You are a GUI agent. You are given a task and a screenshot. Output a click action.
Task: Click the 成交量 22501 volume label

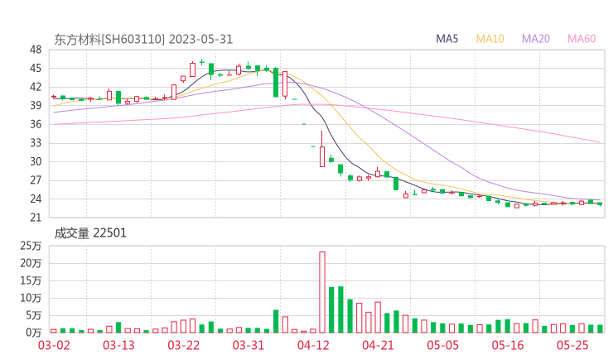pos(90,233)
